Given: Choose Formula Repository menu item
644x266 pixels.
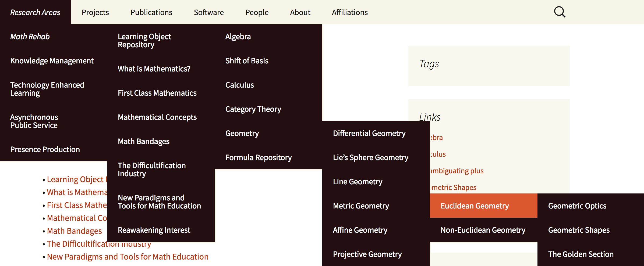Looking at the screenshot, I should pyautogui.click(x=259, y=157).
